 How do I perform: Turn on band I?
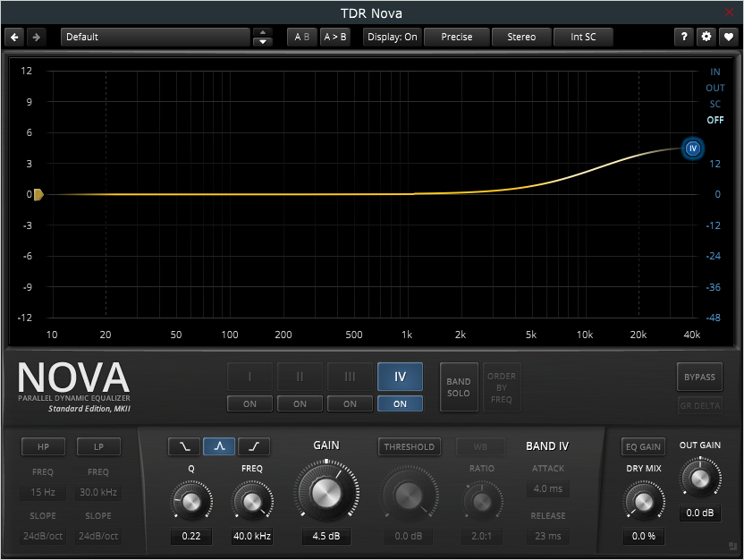250,403
